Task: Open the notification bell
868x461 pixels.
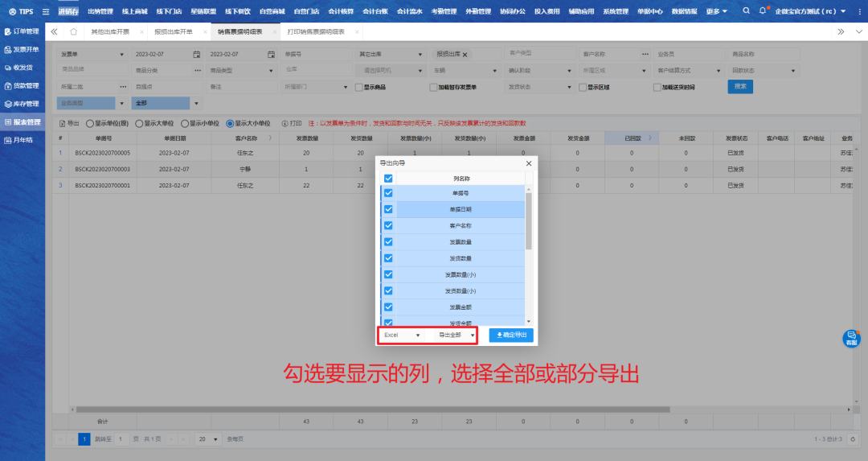Action: tap(762, 11)
